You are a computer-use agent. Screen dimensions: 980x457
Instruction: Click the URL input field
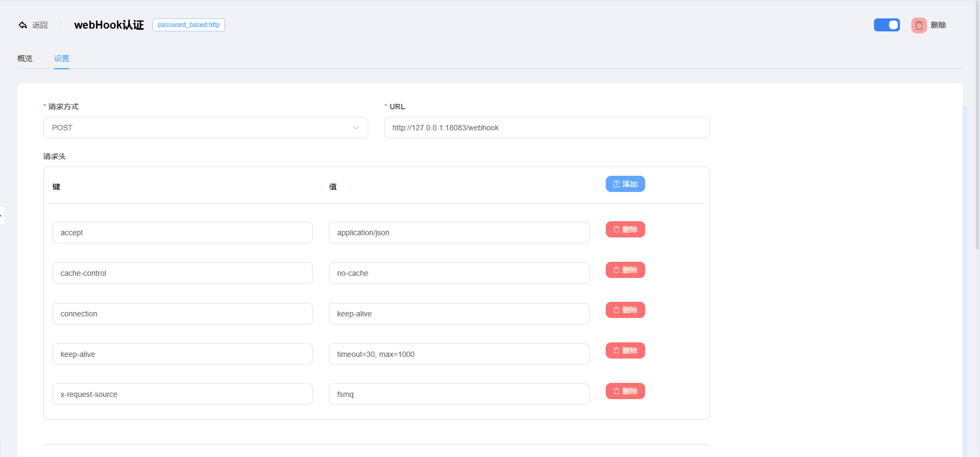[x=547, y=128]
